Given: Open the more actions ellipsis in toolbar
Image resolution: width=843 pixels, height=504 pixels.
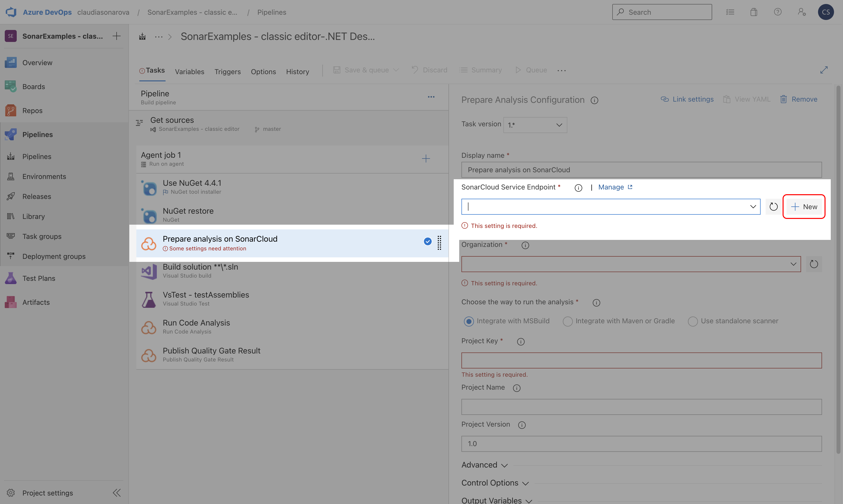Looking at the screenshot, I should (562, 70).
